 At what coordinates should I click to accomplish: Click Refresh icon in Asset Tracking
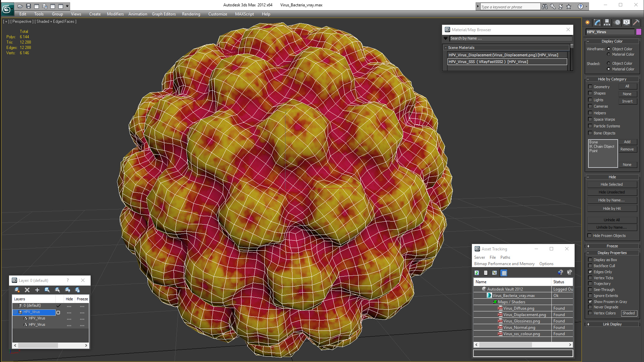pos(477,273)
